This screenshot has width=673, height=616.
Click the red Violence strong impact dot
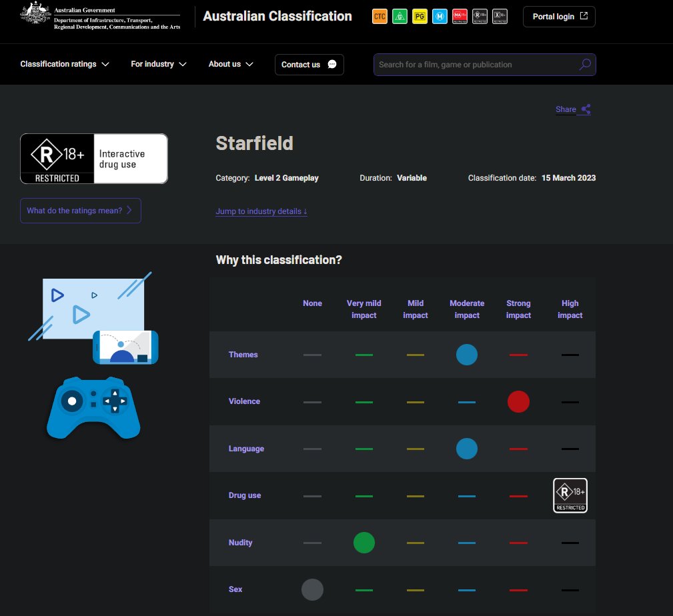[518, 402]
